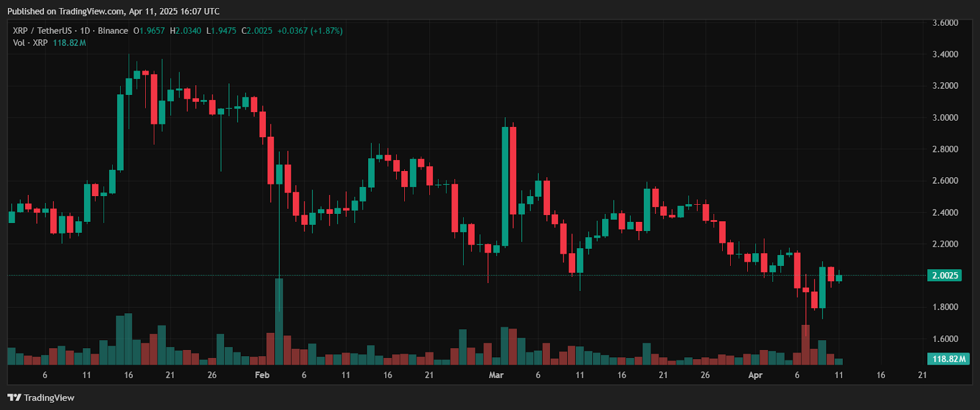Image resolution: width=980 pixels, height=410 pixels.
Task: Click the tallest volume bar in early February
Action: tap(279, 322)
